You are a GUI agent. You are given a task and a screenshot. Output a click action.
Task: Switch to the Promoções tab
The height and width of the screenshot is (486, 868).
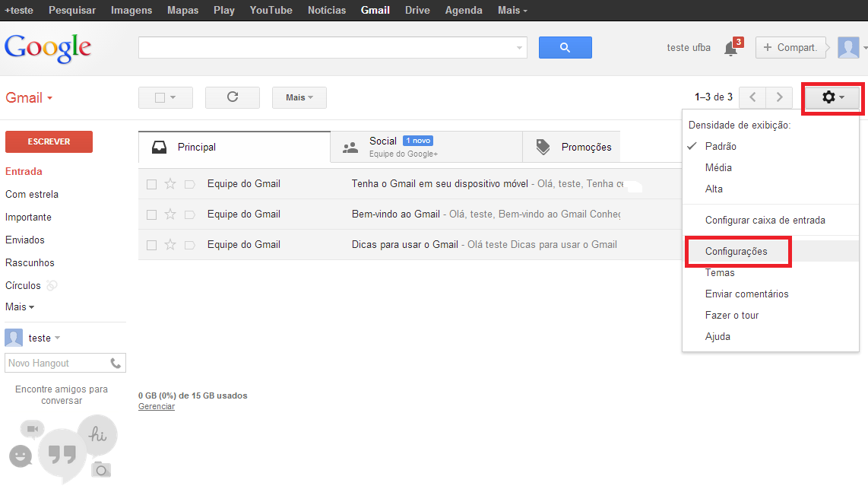coord(572,147)
